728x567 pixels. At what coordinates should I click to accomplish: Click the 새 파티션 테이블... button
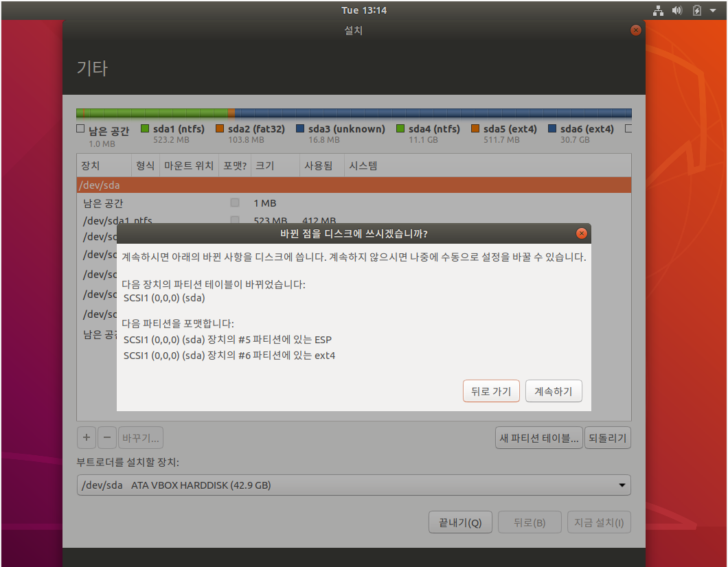click(x=539, y=437)
